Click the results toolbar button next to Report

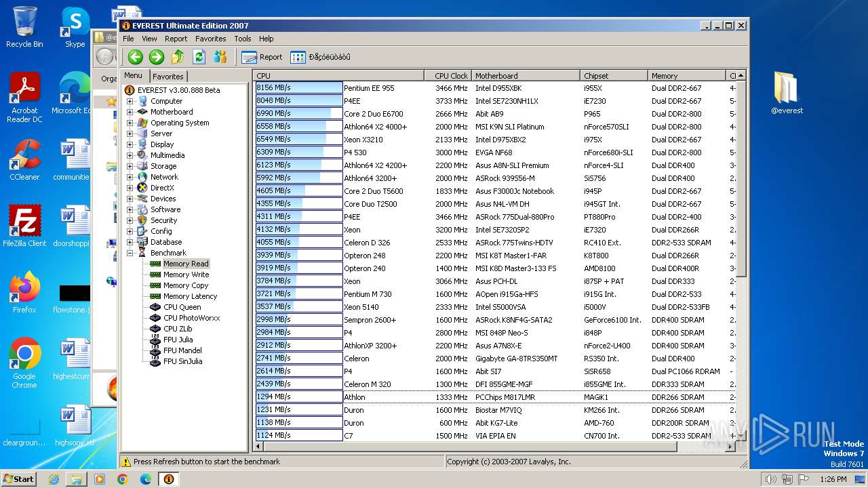(x=321, y=57)
